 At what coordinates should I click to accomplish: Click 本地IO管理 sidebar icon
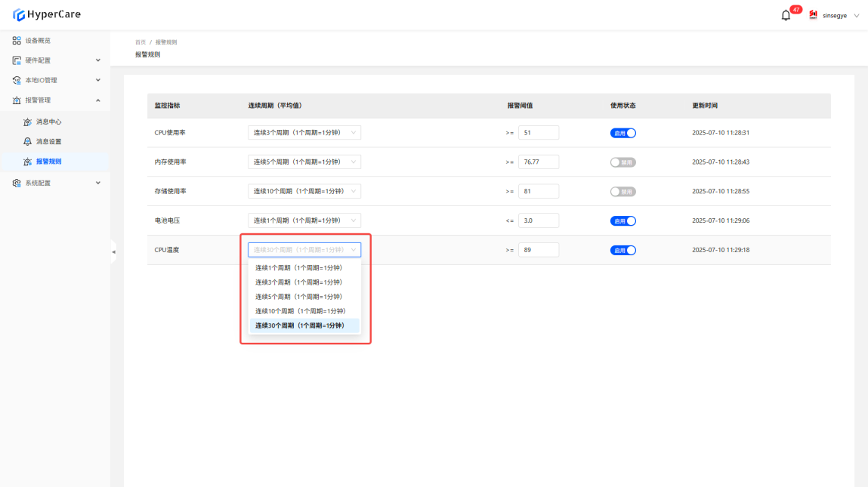[17, 80]
